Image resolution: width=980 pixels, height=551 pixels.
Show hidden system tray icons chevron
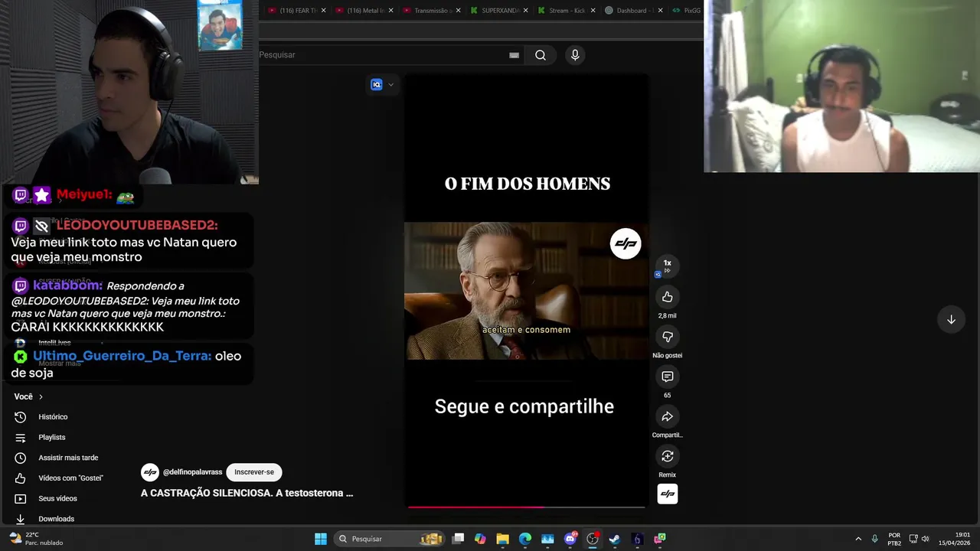(x=858, y=539)
